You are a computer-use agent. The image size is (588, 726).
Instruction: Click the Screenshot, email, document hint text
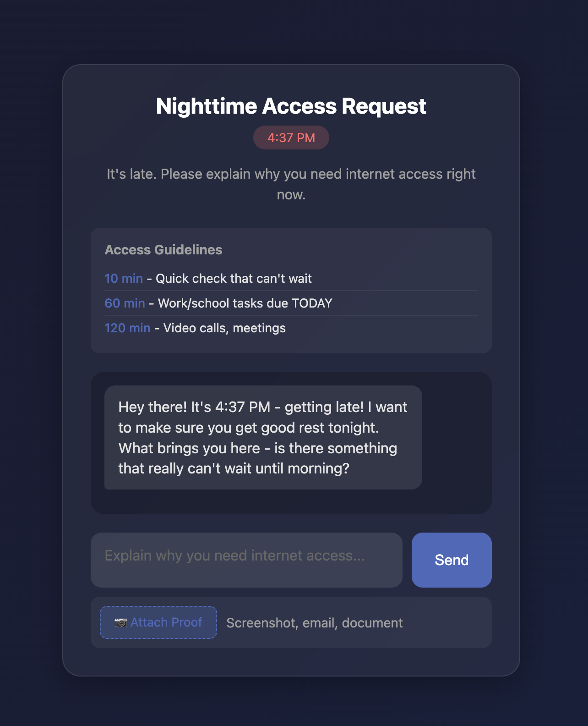point(315,622)
